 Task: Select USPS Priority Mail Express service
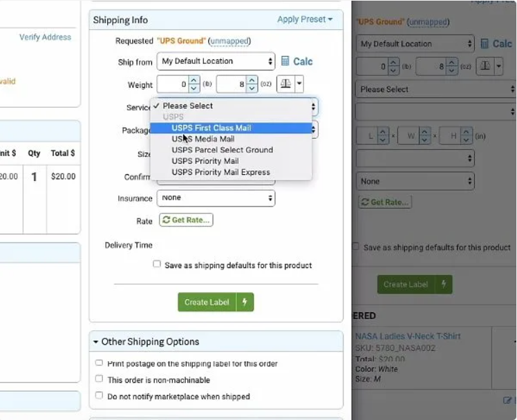click(x=231, y=172)
